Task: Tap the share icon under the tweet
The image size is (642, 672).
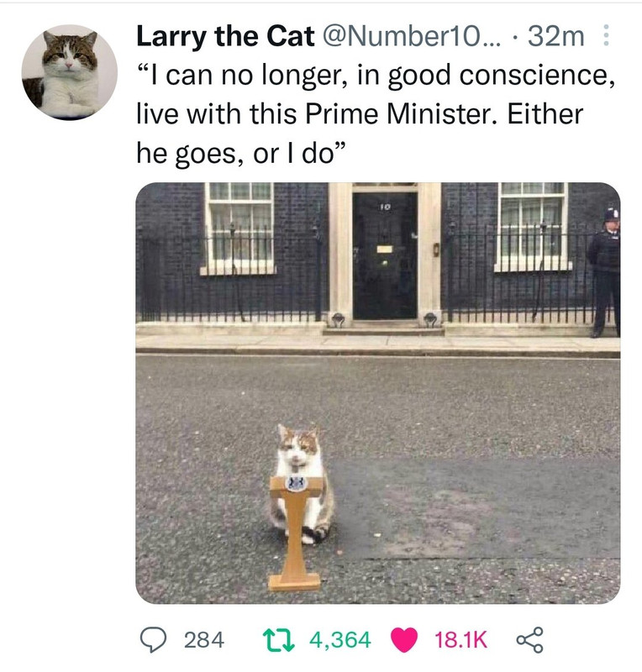Action: click(529, 640)
